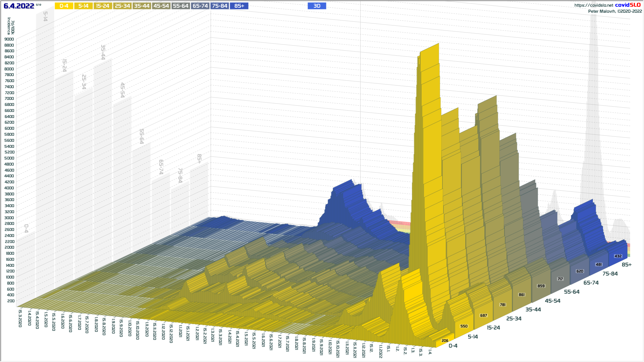The image size is (644, 362).
Task: Toggle the 85+ age group button
Action: click(239, 6)
